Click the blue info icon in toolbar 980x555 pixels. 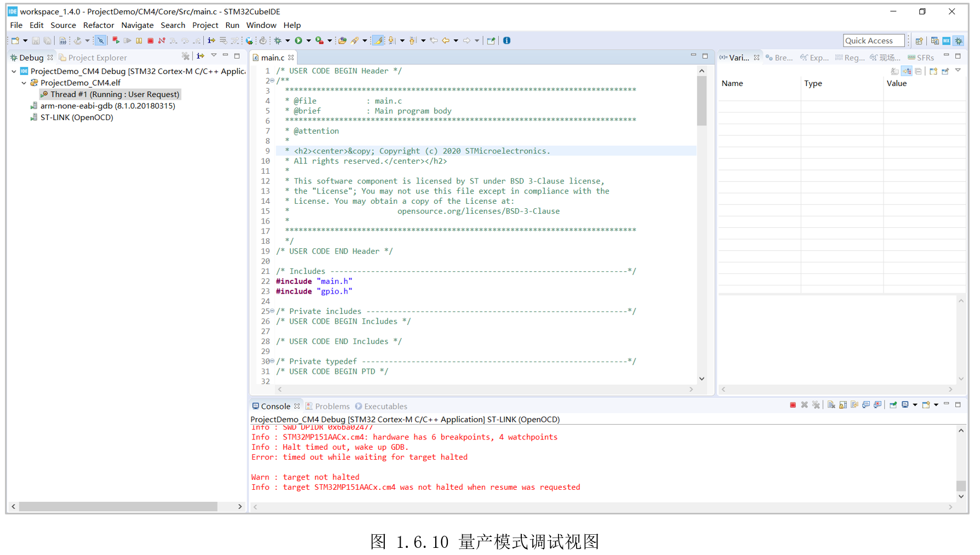point(506,41)
